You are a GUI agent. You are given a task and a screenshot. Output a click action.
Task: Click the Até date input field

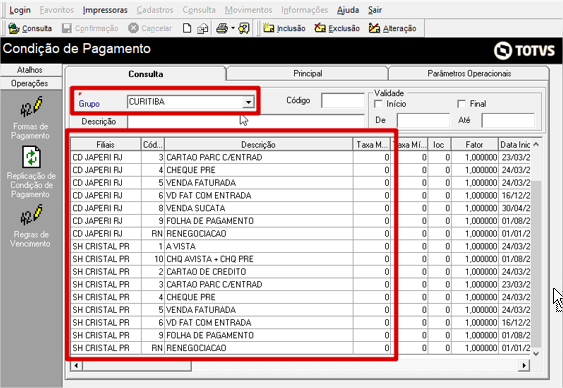tap(508, 120)
